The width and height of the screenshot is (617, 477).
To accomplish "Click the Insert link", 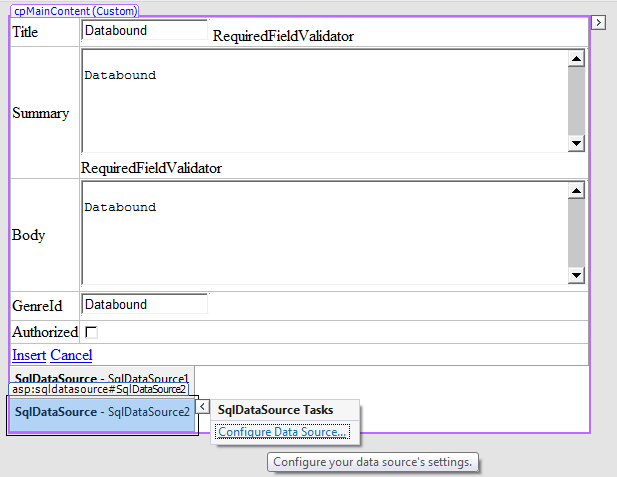I will pos(29,355).
